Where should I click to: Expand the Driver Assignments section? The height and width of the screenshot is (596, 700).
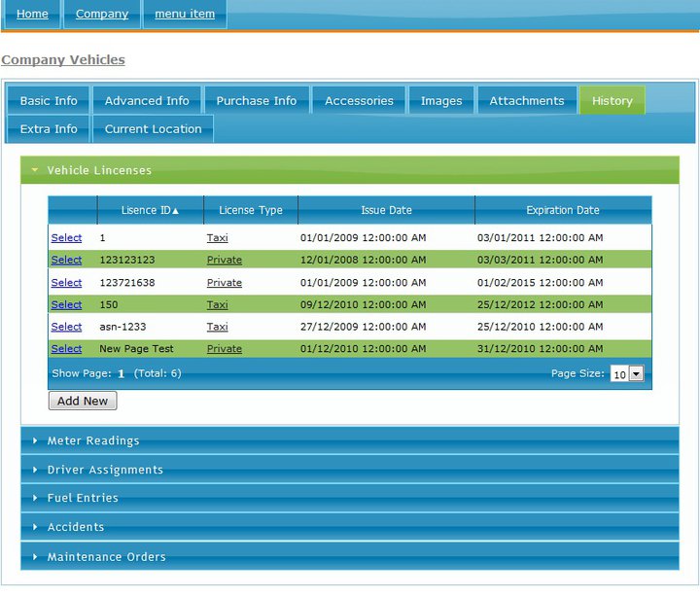click(x=350, y=470)
